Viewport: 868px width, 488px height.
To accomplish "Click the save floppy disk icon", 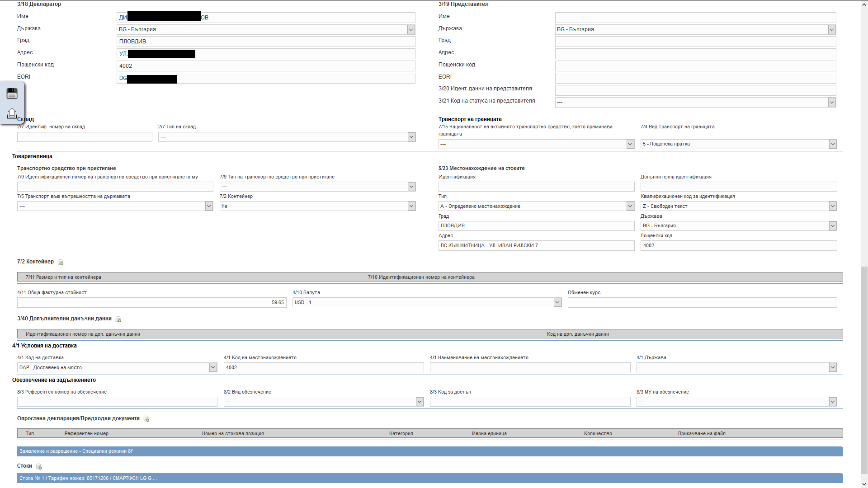I will click(12, 94).
